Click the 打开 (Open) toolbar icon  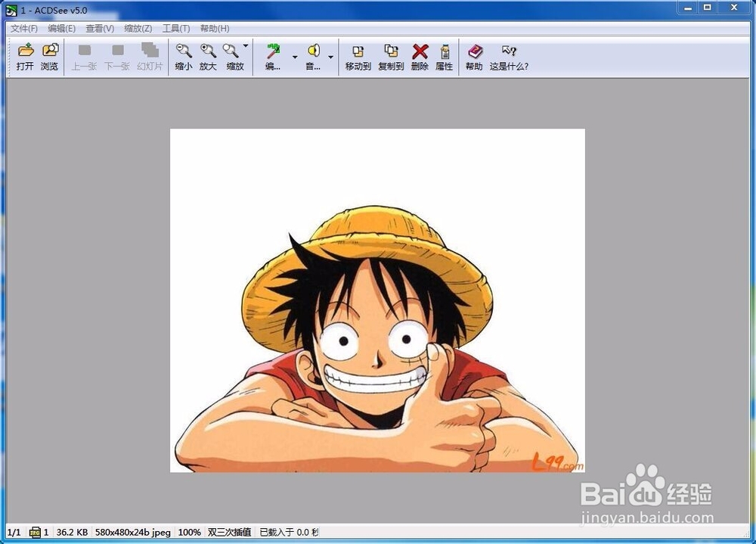[x=26, y=50]
